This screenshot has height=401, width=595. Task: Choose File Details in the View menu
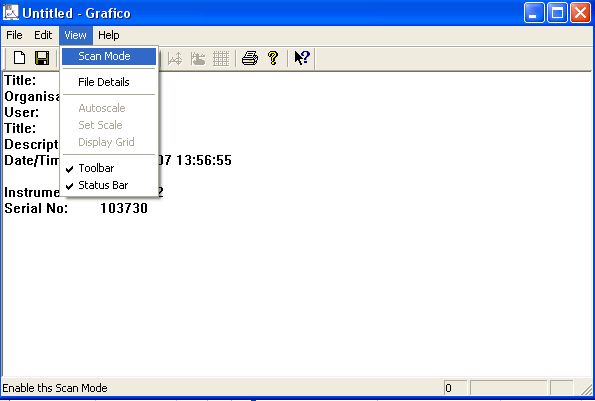(x=109, y=82)
